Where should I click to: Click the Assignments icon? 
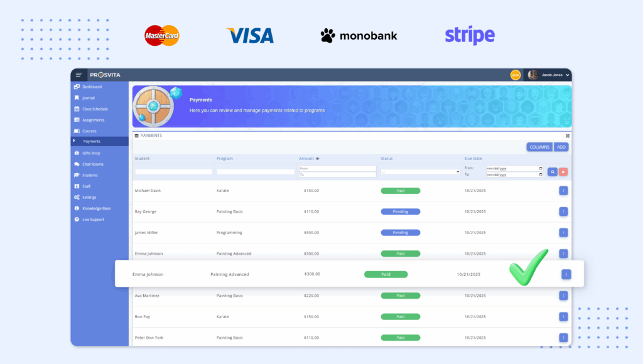click(75, 119)
